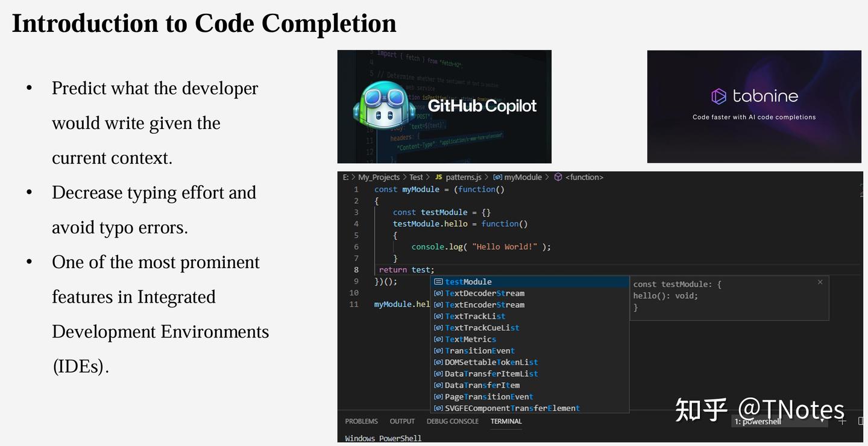Viewport: 868px width, 446px height.
Task: Pick DataTransferItem from completions
Action: pos(530,385)
